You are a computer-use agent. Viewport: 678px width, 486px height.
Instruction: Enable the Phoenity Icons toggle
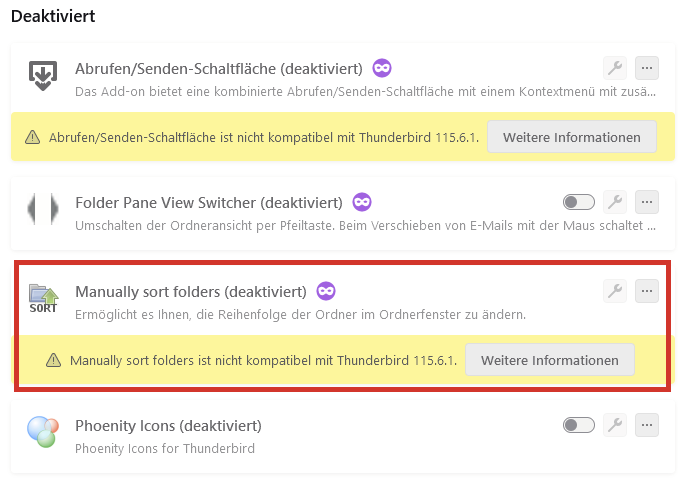point(579,425)
